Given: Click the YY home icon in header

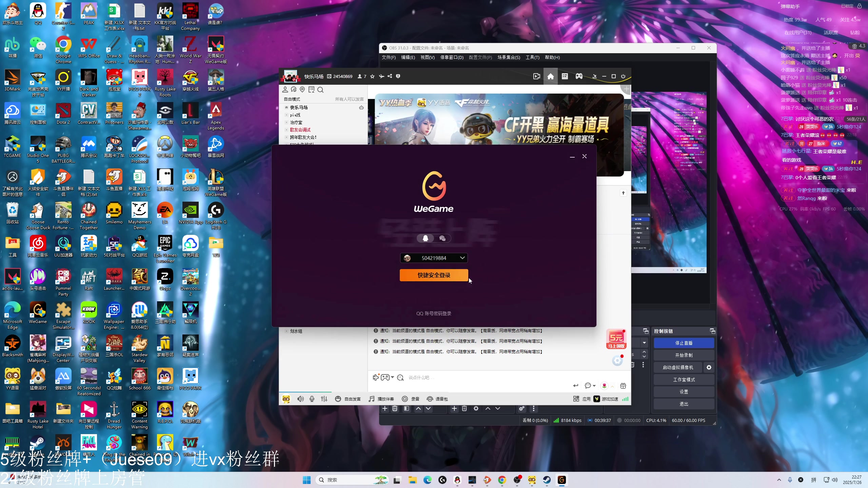Looking at the screenshot, I should tap(550, 76).
